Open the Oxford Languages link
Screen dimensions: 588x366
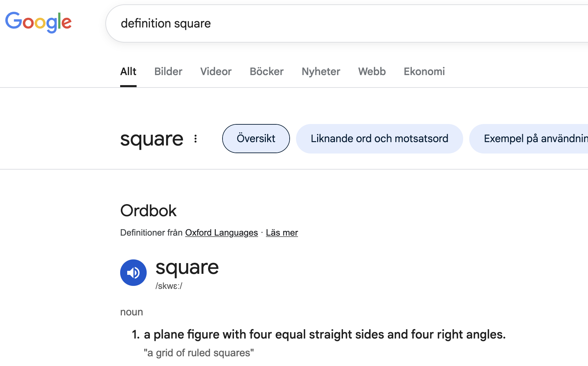point(222,233)
